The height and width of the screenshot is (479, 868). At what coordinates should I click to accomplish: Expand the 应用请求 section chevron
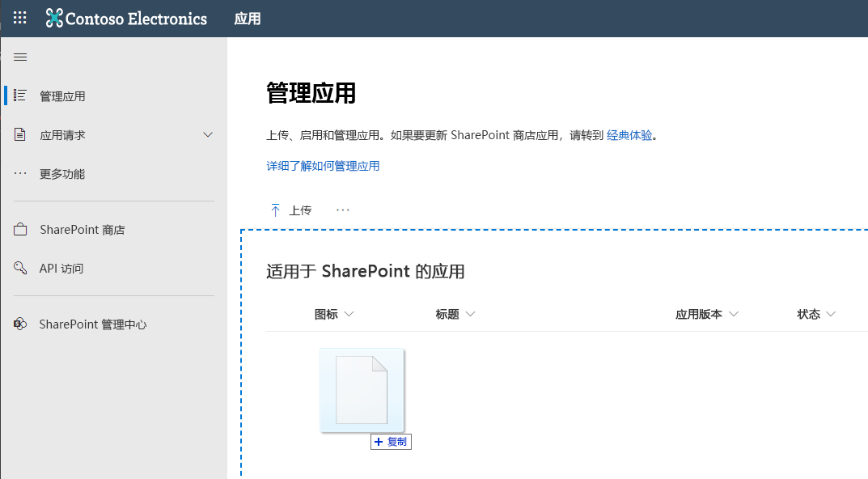click(x=208, y=134)
